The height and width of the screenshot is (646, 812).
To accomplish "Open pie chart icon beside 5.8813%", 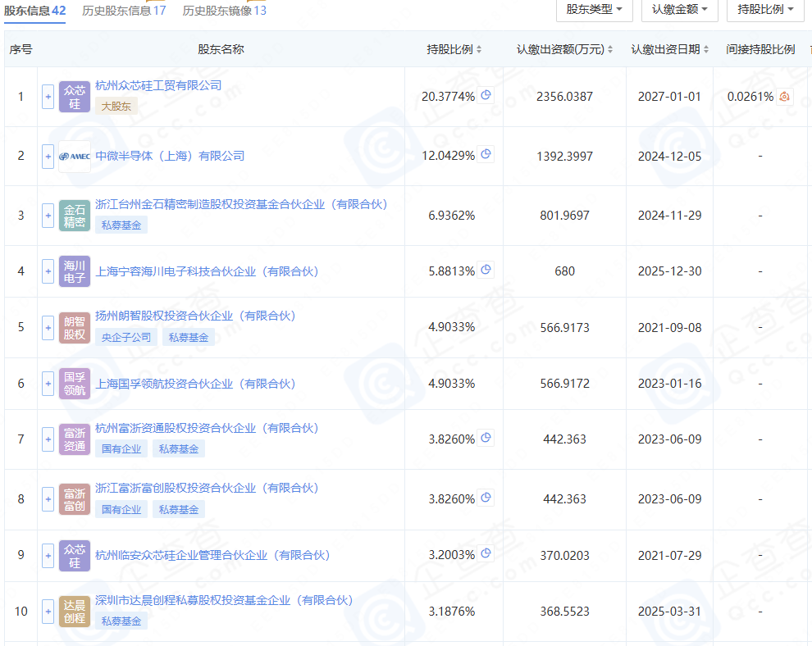I will [486, 270].
